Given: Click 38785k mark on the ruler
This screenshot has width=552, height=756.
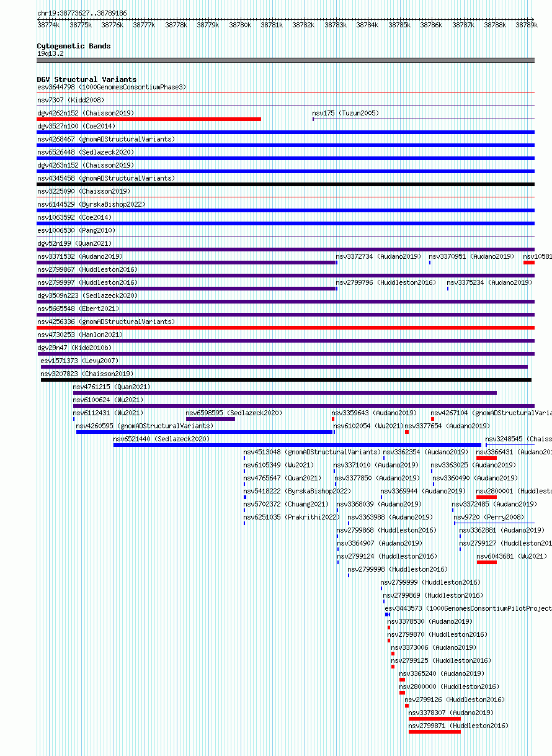Looking at the screenshot, I should point(399,25).
